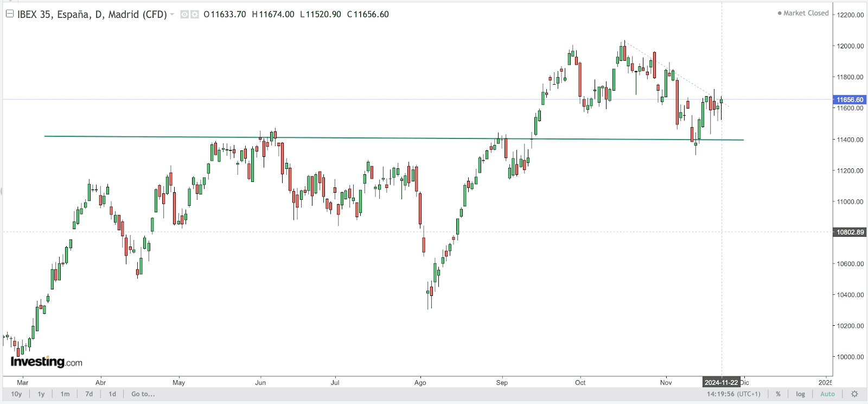868x404 pixels.
Task: Click the IBEX 35, España symbol title
Action: click(x=92, y=15)
